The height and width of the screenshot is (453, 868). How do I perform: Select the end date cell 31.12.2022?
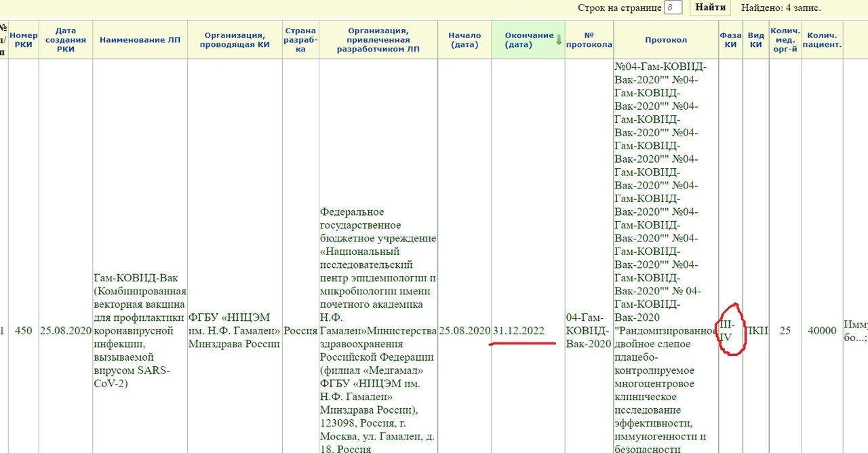519,332
